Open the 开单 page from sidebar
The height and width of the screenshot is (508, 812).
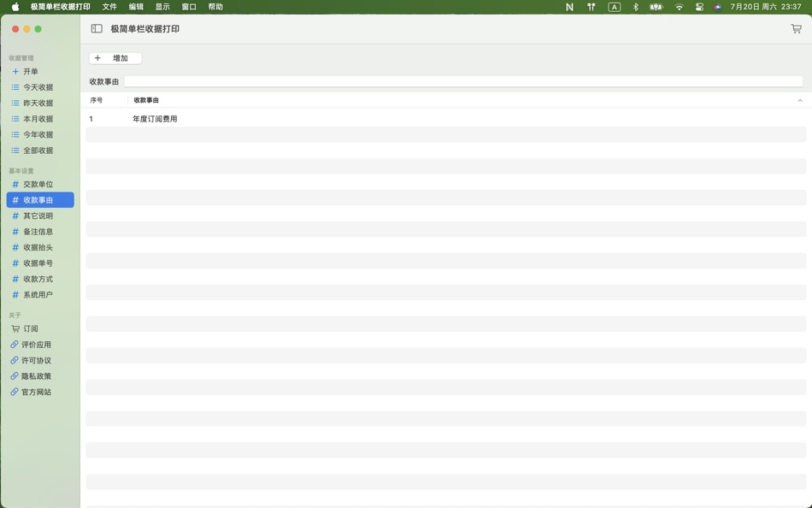(x=28, y=71)
